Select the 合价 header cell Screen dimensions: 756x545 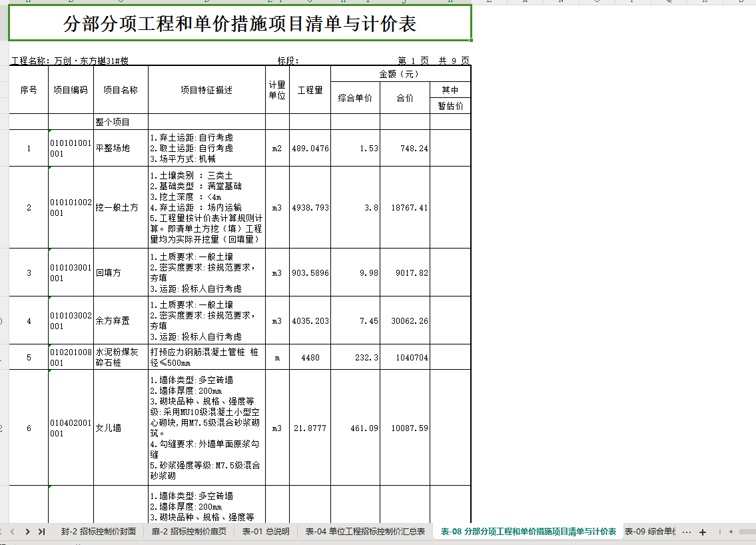click(405, 98)
